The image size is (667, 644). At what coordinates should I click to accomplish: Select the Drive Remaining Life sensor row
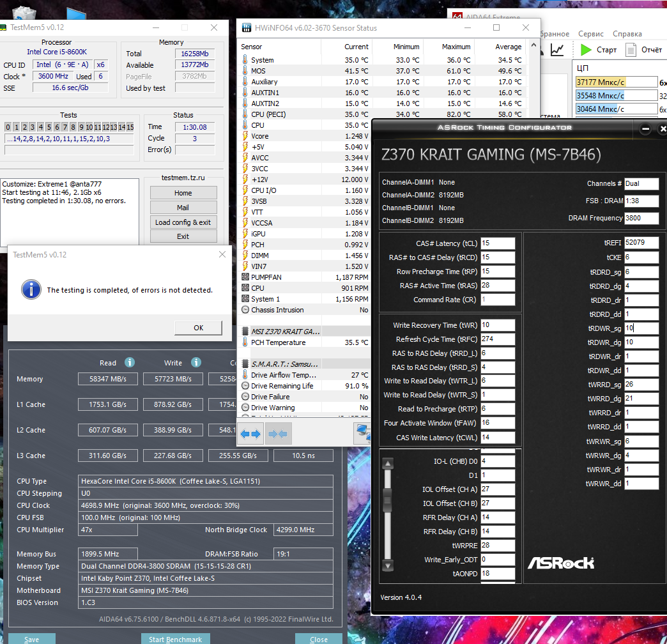tap(303, 386)
